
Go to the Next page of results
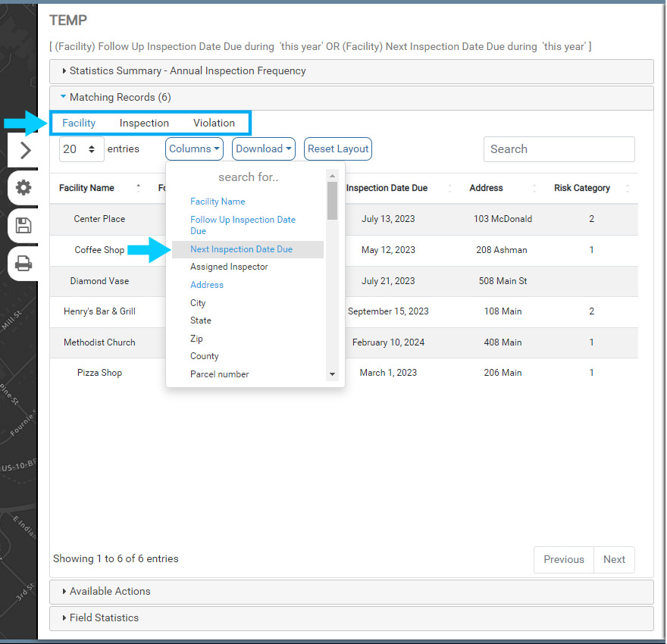(614, 559)
